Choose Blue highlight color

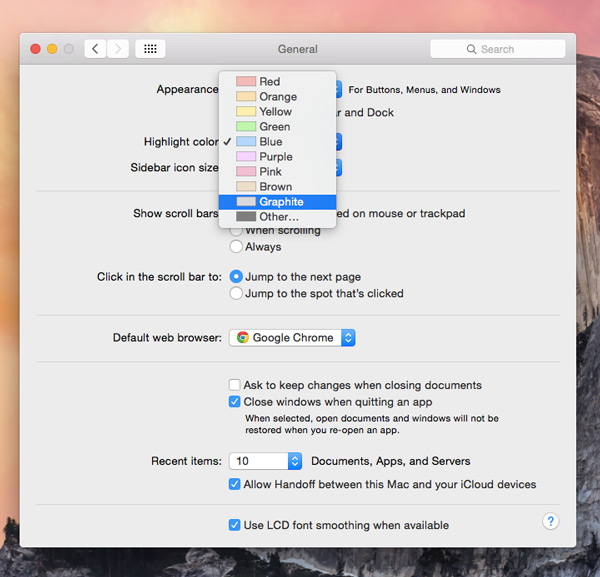(x=277, y=142)
